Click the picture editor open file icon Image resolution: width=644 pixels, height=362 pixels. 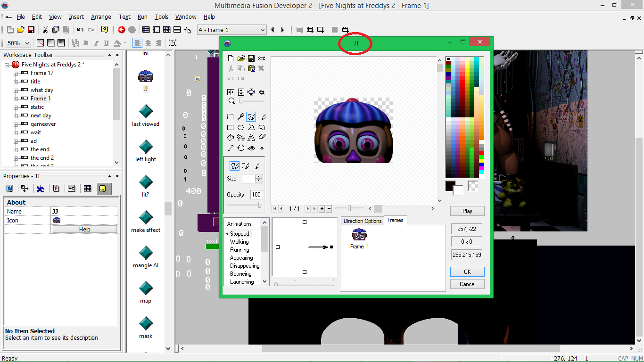point(241,58)
